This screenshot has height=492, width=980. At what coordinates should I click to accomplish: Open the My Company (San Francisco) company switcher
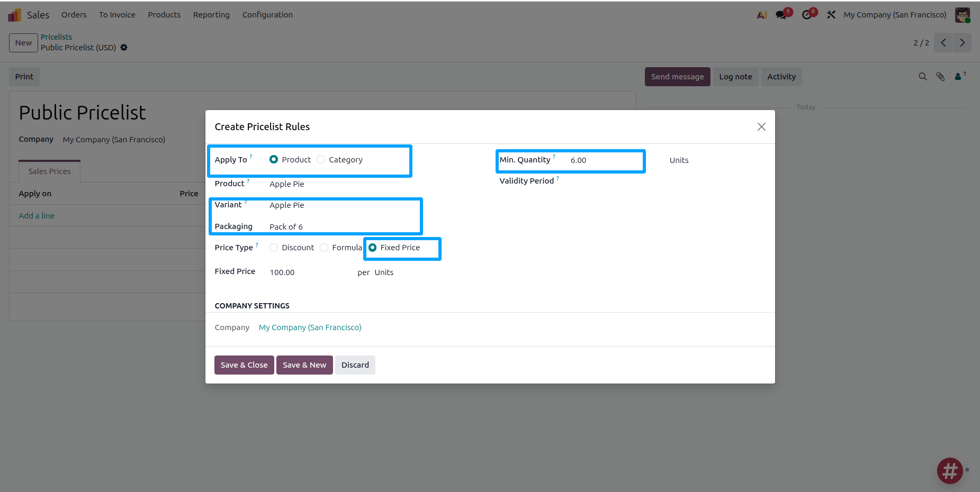pos(894,14)
